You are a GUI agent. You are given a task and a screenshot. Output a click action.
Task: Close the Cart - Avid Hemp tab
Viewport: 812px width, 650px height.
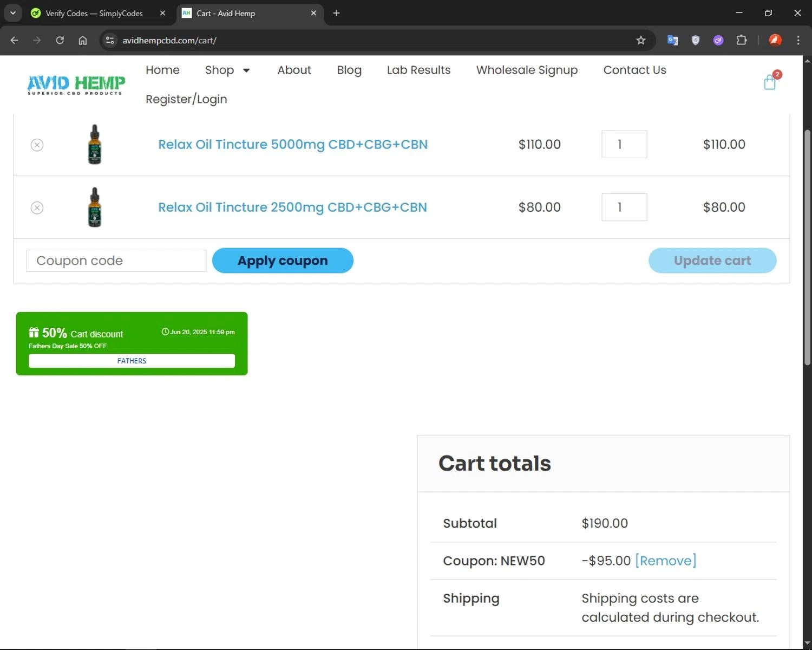click(x=313, y=13)
